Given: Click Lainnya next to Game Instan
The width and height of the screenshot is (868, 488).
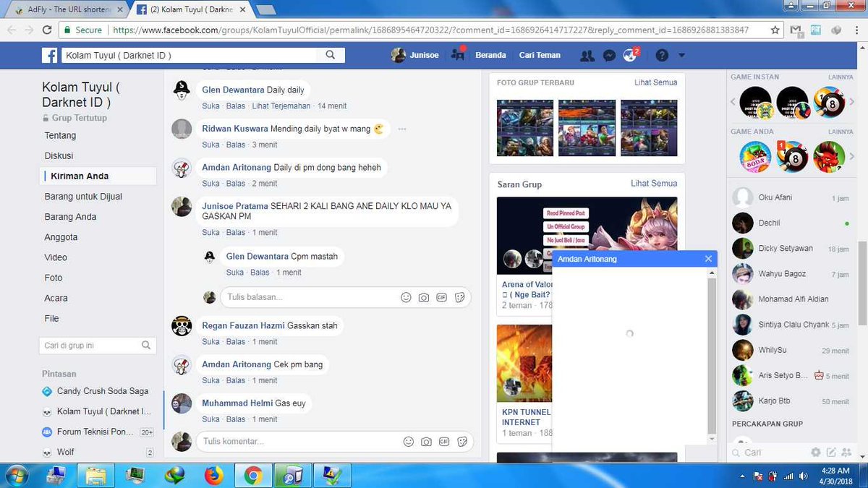Looking at the screenshot, I should 841,77.
